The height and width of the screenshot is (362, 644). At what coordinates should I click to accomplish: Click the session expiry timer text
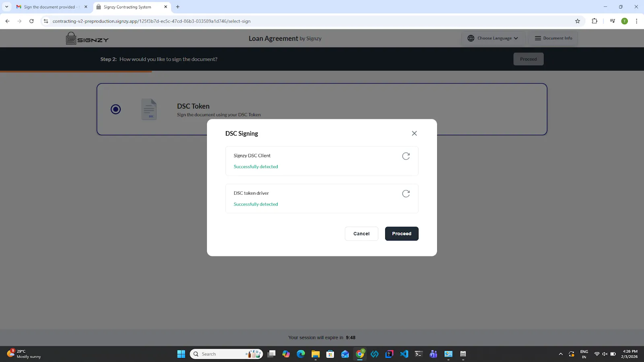click(x=322, y=337)
